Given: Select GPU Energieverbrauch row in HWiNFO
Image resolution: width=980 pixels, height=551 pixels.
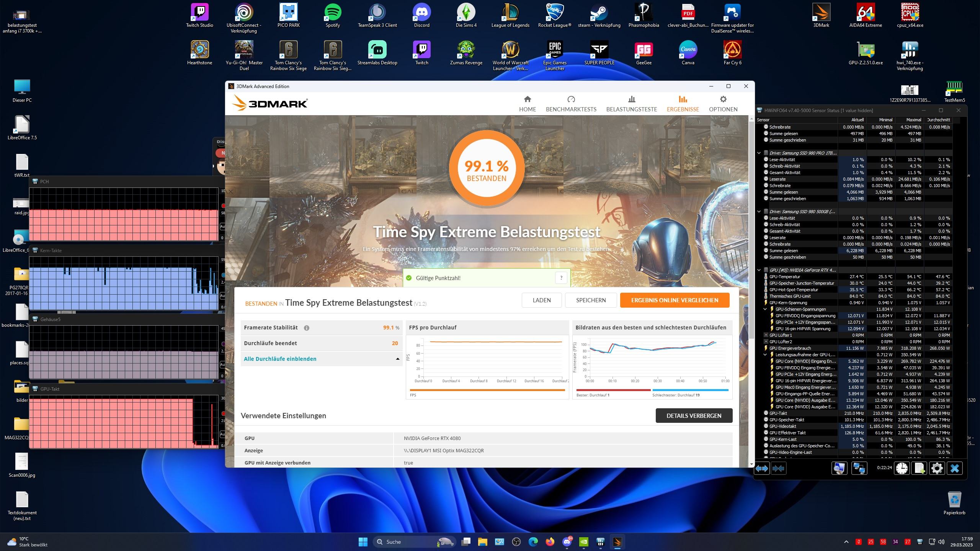Looking at the screenshot, I should click(857, 348).
